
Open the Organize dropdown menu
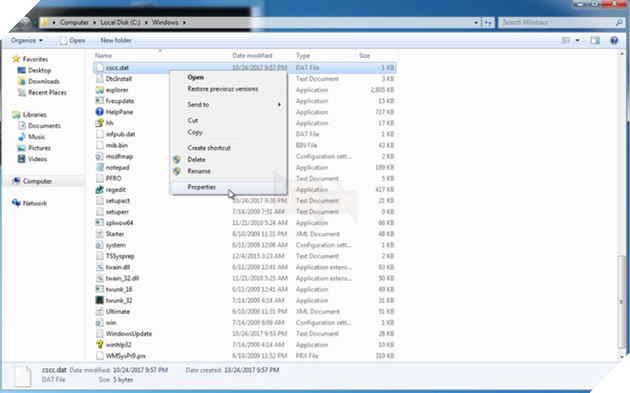[x=27, y=40]
